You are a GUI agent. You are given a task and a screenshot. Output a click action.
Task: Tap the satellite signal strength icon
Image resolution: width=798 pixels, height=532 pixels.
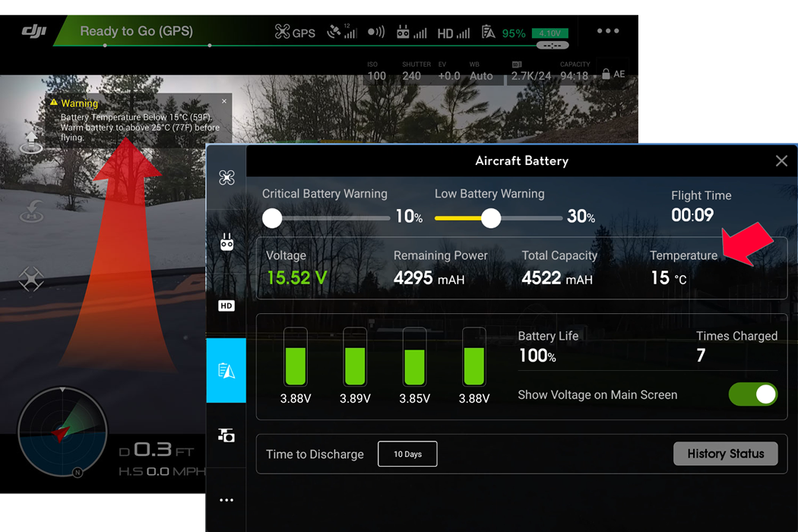point(342,32)
